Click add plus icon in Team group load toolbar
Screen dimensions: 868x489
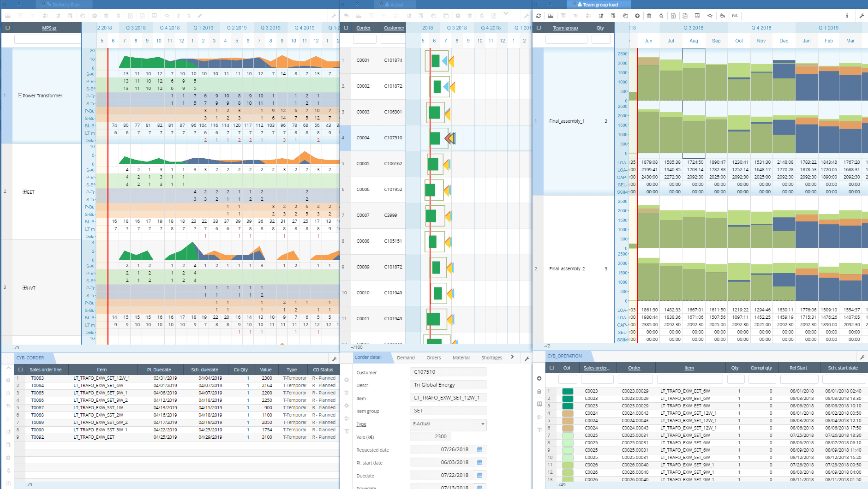[637, 16]
